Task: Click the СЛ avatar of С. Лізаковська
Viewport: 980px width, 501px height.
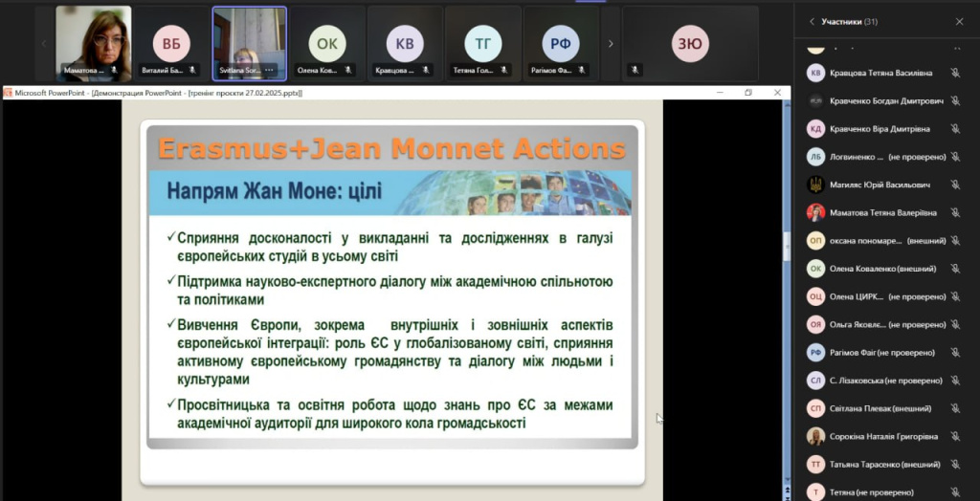Action: coord(815,381)
